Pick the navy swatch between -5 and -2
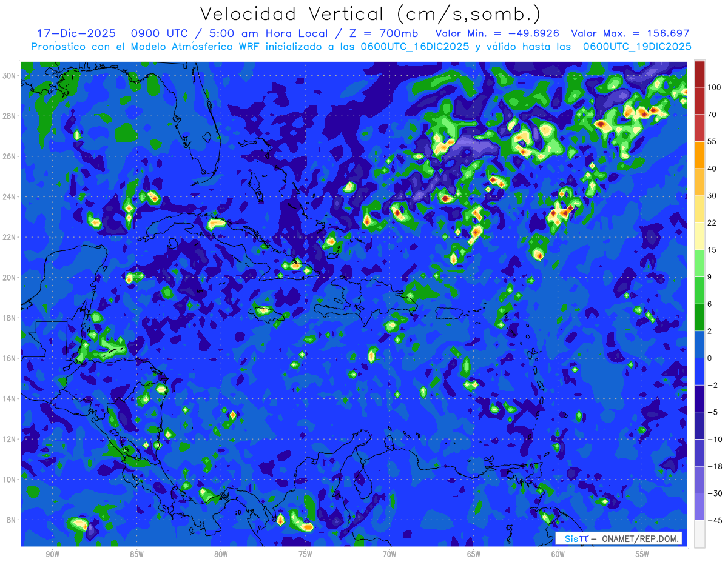Screen dimensions: 728x562 point(699,399)
